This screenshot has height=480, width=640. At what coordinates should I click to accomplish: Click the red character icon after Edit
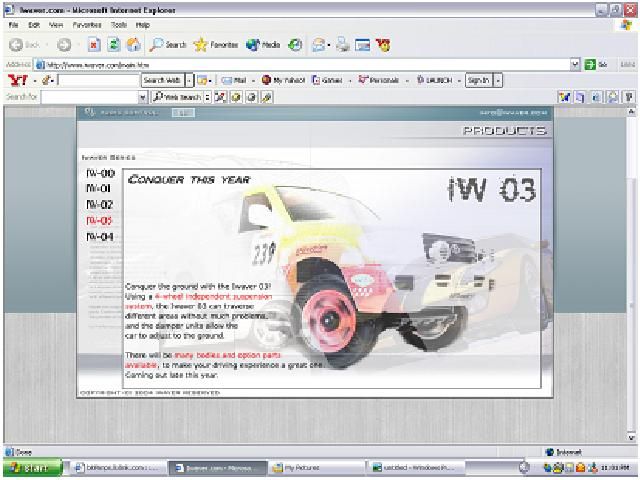pyautogui.click(x=383, y=44)
